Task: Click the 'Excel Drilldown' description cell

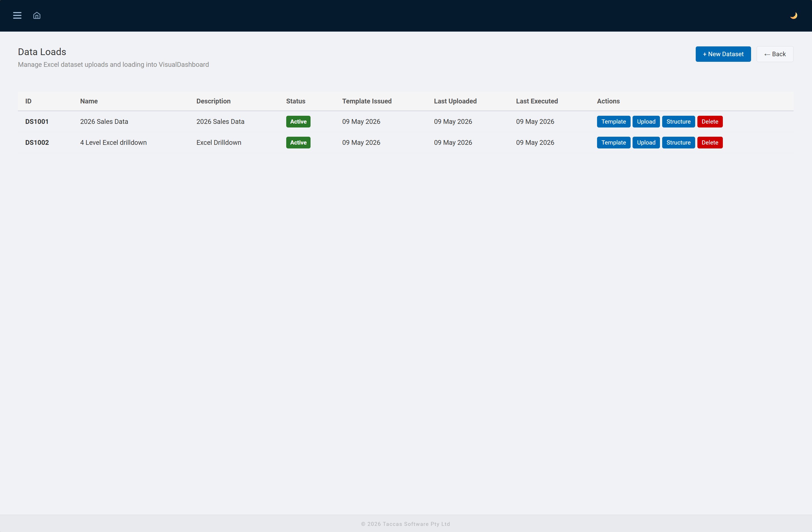Action: [x=219, y=143]
